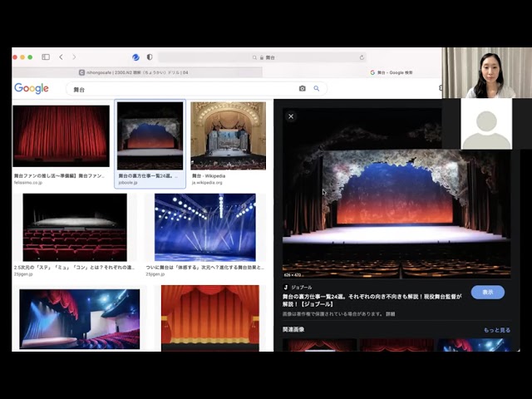Click the Safari sidebar toggle icon
Viewport: 532px width, 399px height.
tap(46, 57)
